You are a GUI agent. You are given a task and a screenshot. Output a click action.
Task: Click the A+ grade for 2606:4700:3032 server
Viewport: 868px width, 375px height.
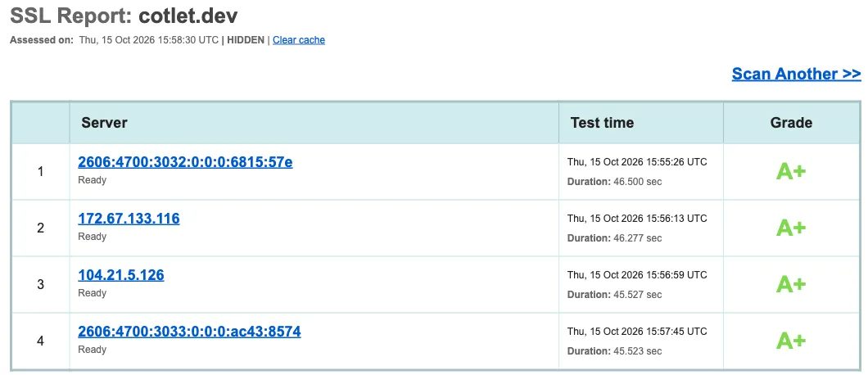[791, 172]
